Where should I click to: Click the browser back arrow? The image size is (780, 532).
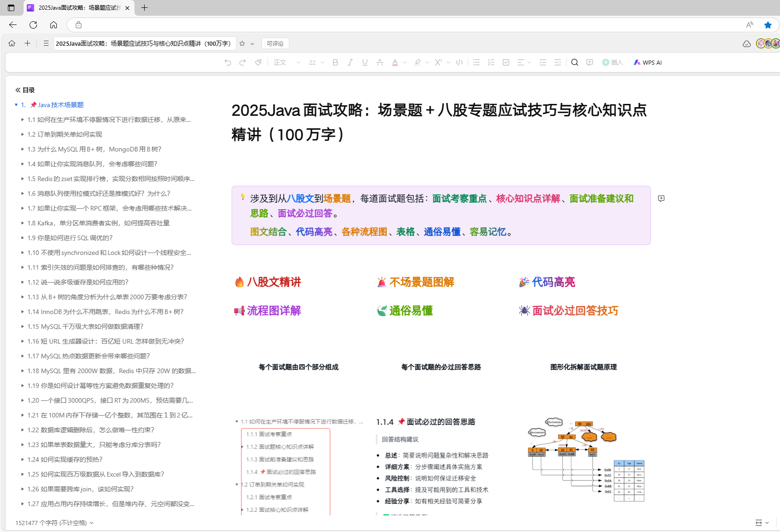[13, 25]
